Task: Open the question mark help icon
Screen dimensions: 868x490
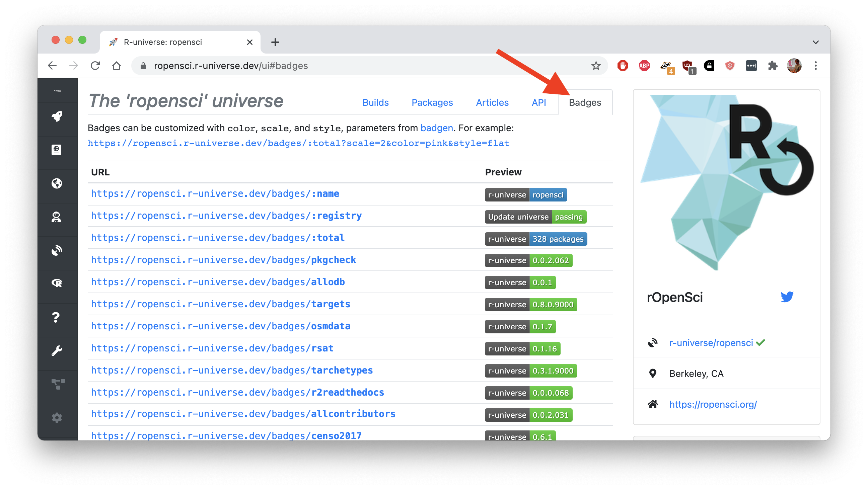Action: (x=56, y=317)
